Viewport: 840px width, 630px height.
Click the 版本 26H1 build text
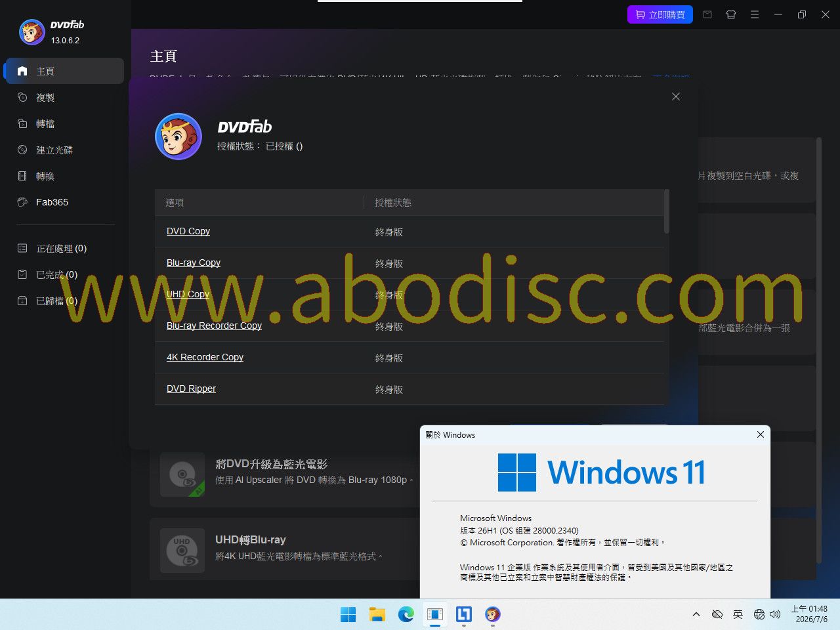[x=519, y=530]
